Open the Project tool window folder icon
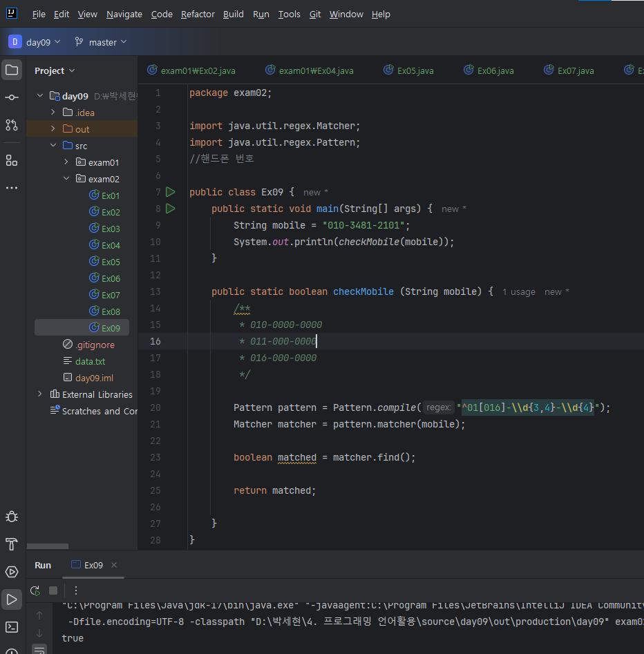 coord(12,70)
